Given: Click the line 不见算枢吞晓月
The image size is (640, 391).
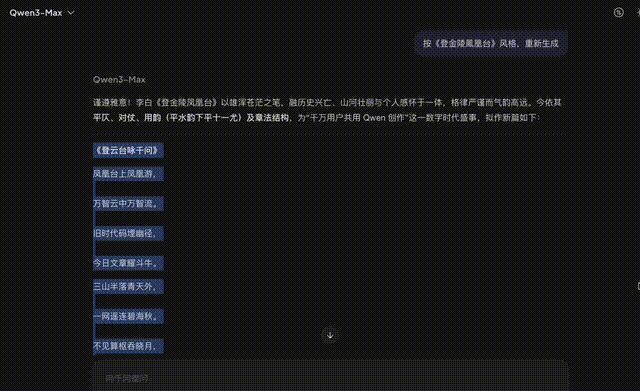Looking at the screenshot, I should 128,346.
